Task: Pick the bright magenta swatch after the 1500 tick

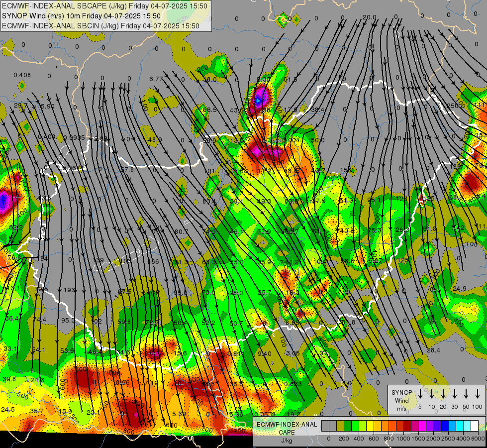Action: coord(422,426)
